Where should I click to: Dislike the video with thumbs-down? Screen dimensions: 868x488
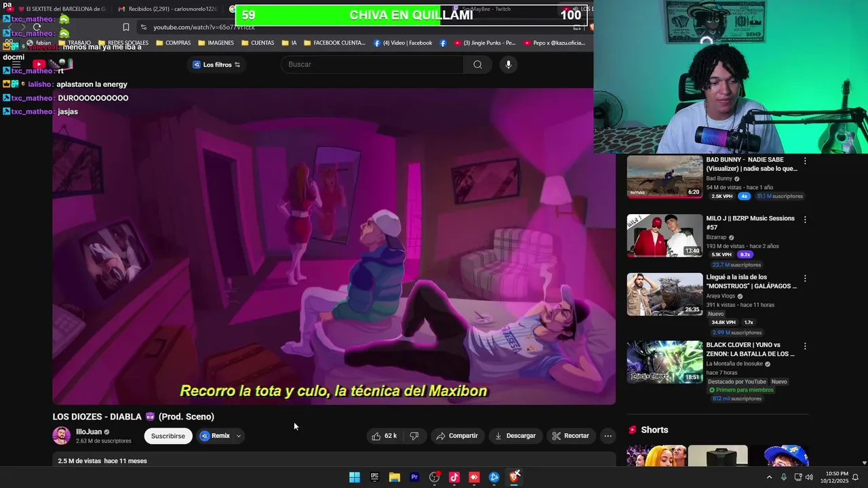click(414, 436)
